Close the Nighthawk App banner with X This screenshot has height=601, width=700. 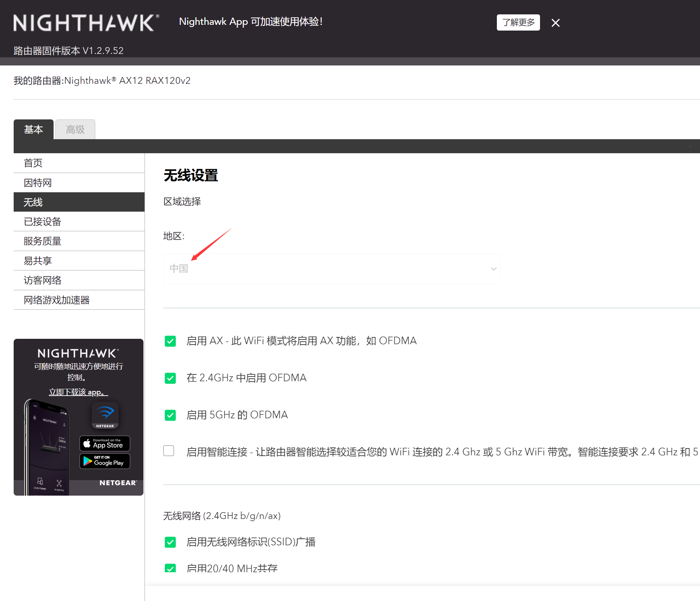555,23
